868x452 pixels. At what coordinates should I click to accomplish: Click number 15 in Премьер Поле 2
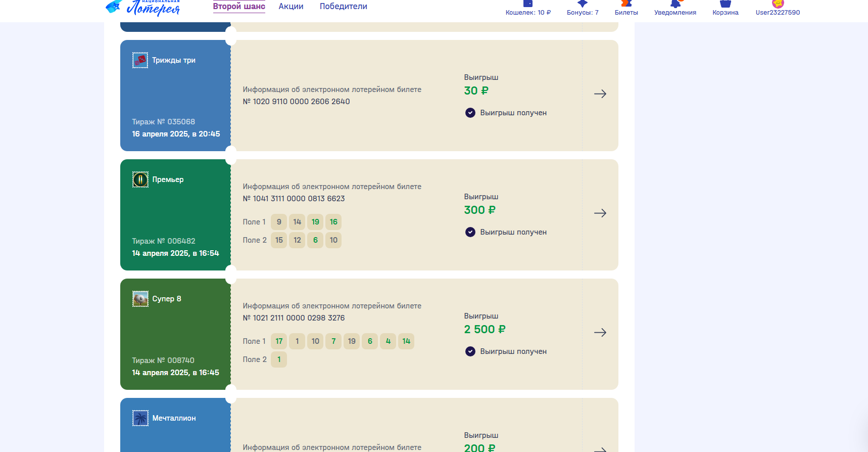(279, 240)
